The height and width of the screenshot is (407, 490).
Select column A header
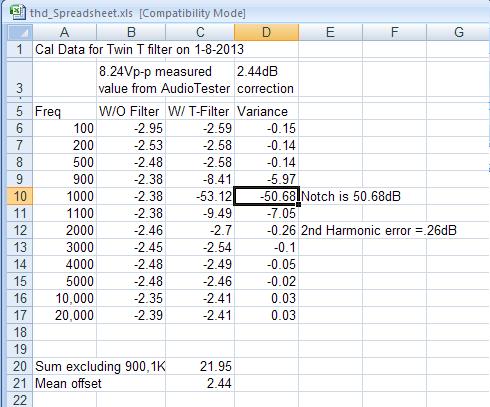(x=65, y=32)
